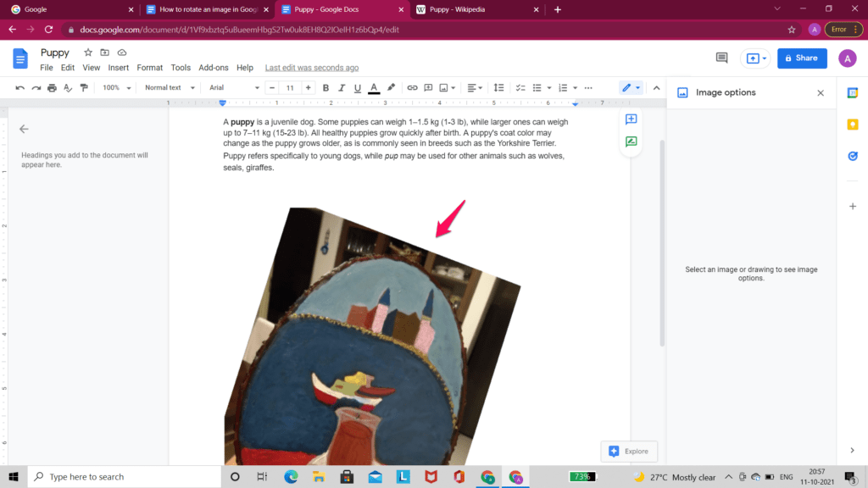Click the Share button
This screenshot has height=488, width=868.
coord(801,58)
